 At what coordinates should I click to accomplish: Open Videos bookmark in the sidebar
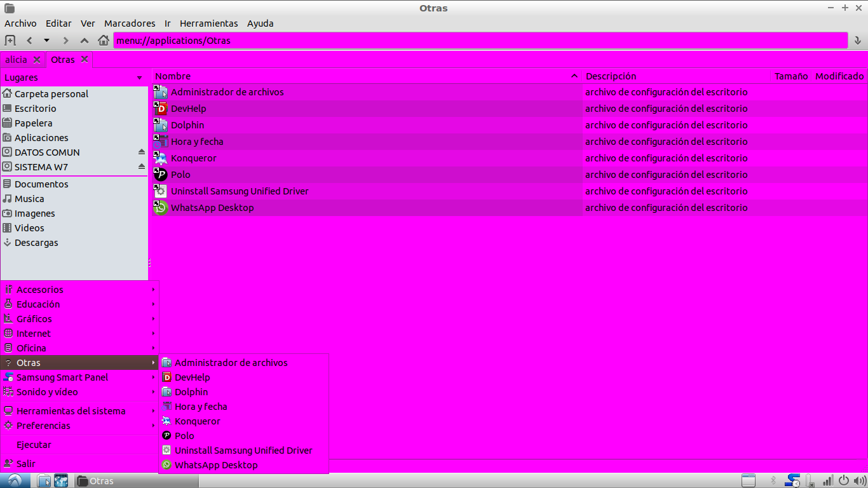point(74,228)
